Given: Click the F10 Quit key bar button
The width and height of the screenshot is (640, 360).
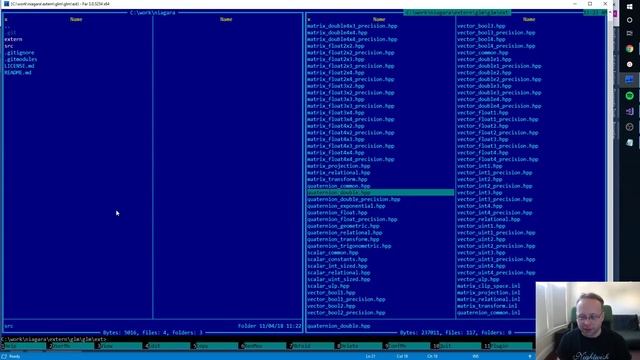Looking at the screenshot, I should tap(456, 346).
